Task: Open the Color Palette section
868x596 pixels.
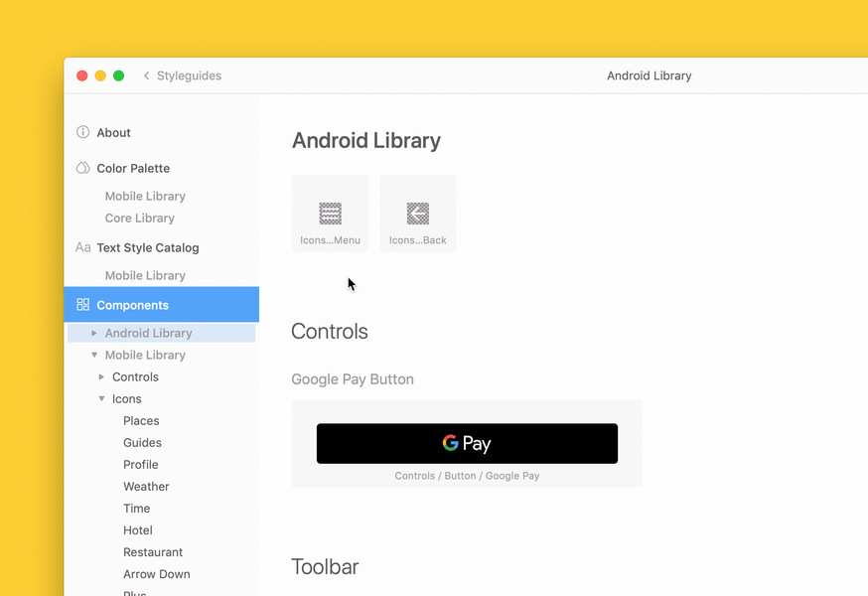Action: [x=133, y=168]
